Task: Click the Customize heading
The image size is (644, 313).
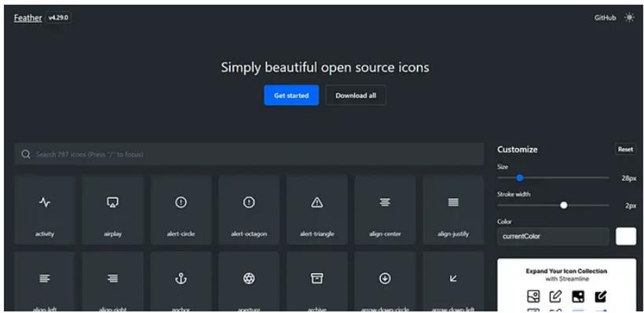Action: (517, 149)
